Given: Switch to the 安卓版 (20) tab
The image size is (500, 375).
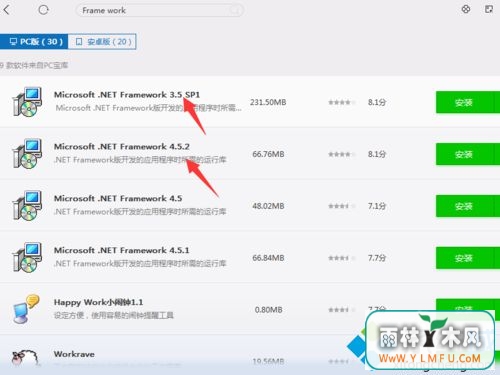Looking at the screenshot, I should [102, 42].
